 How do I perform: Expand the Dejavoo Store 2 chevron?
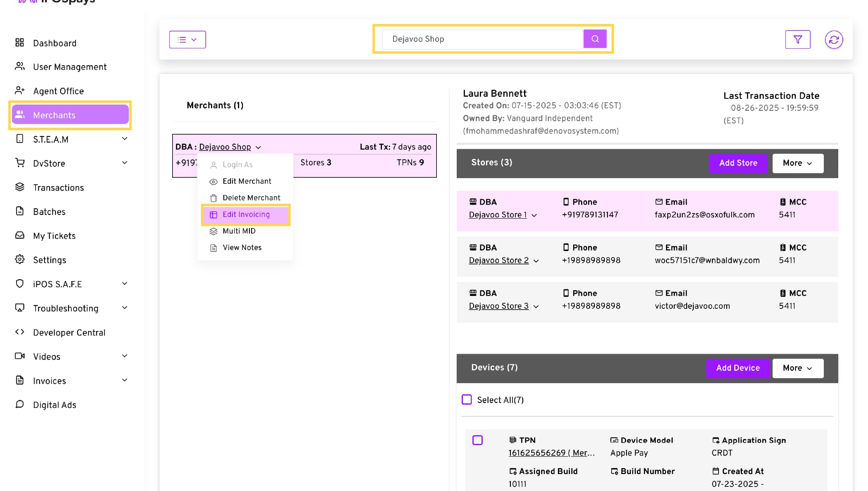click(536, 261)
